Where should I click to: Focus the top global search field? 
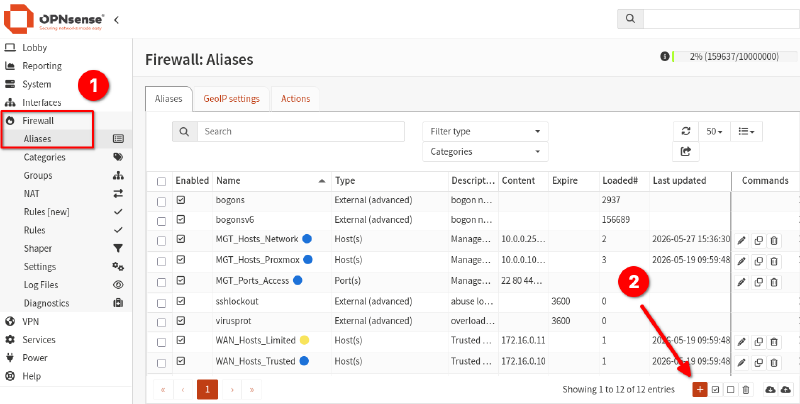click(721, 19)
